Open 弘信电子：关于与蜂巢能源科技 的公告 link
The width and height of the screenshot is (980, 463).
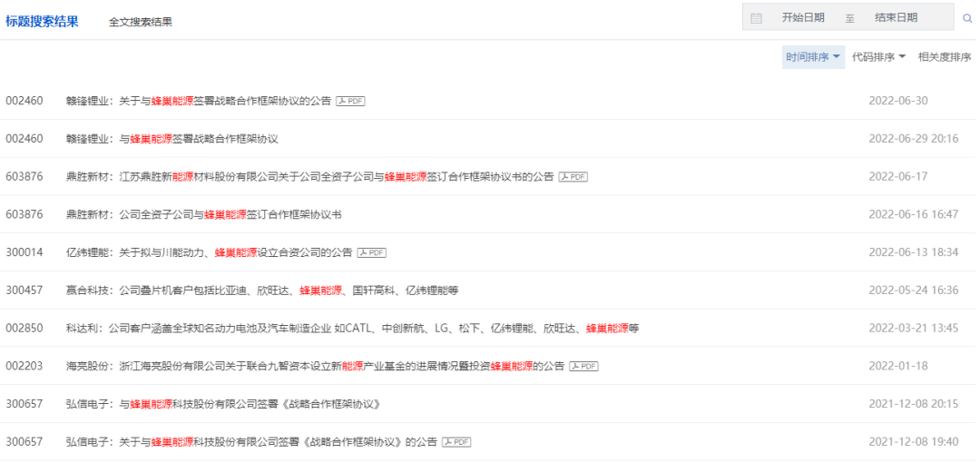pyautogui.click(x=251, y=442)
